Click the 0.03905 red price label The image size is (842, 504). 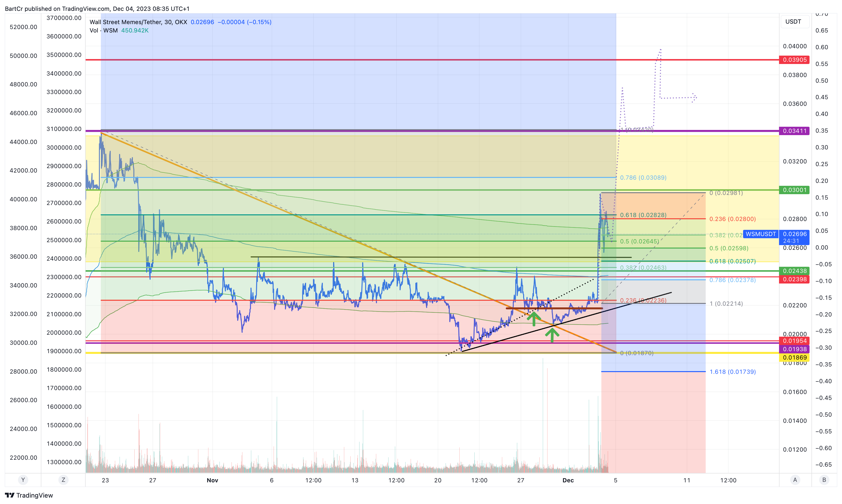794,60
